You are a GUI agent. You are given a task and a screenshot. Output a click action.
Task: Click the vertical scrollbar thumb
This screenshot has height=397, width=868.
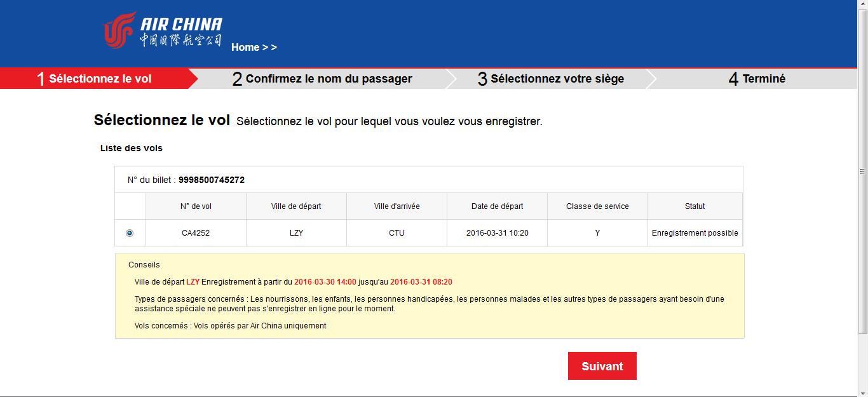point(862,172)
